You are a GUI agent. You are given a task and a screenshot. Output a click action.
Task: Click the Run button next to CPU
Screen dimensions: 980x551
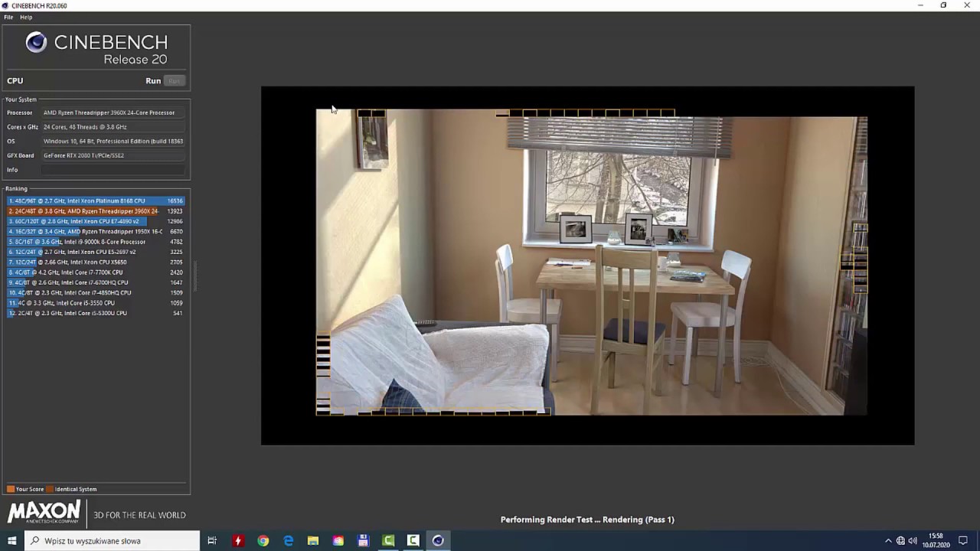point(175,81)
